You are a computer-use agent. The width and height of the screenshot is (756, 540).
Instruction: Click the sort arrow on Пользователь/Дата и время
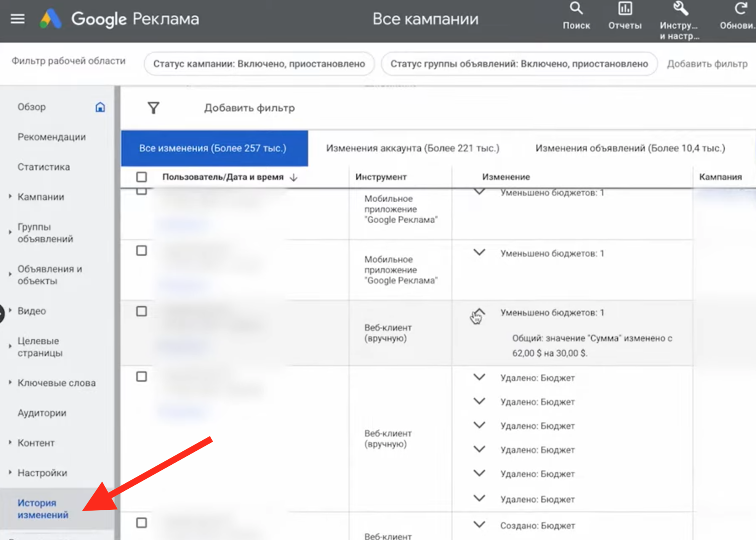(293, 177)
